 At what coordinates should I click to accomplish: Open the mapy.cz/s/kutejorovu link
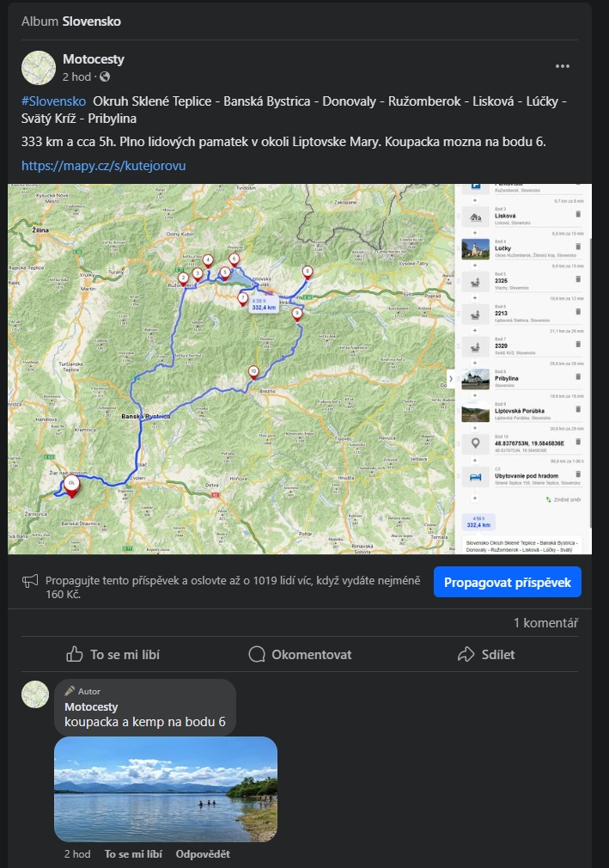103,166
